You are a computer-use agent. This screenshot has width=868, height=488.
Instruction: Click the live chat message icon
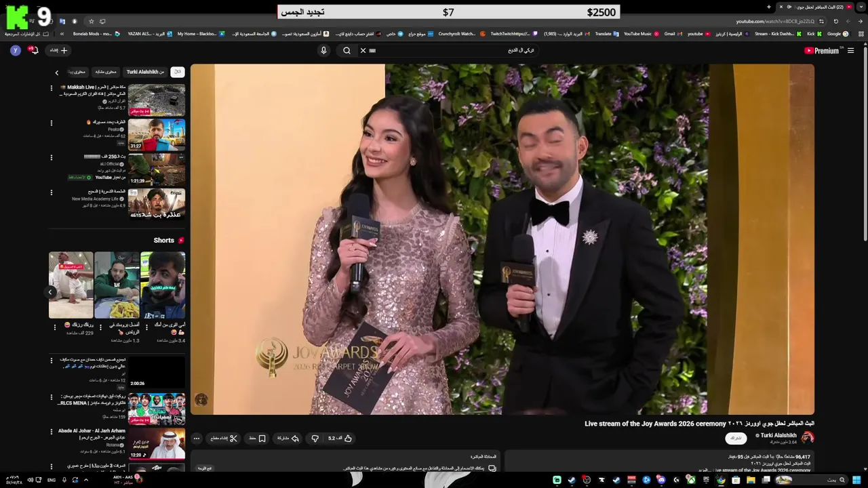pos(492,468)
